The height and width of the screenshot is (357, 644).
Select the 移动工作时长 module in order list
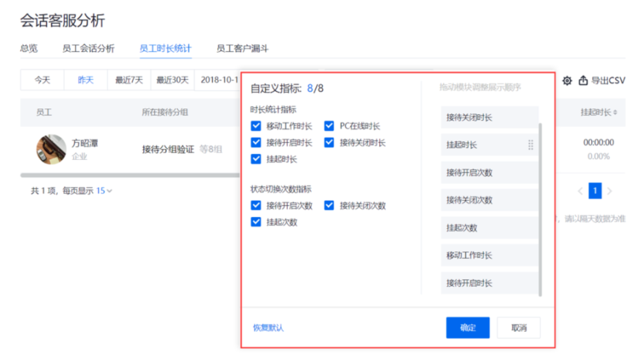[x=490, y=256]
